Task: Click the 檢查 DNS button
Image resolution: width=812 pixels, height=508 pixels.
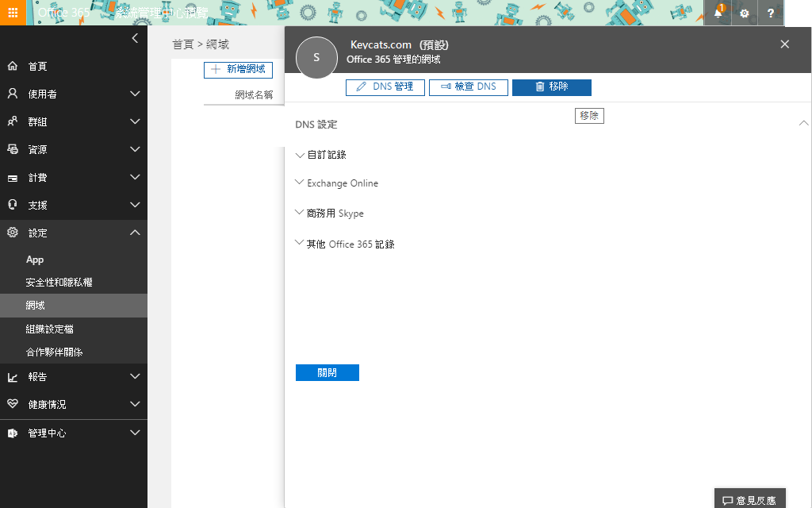Action: (469, 87)
